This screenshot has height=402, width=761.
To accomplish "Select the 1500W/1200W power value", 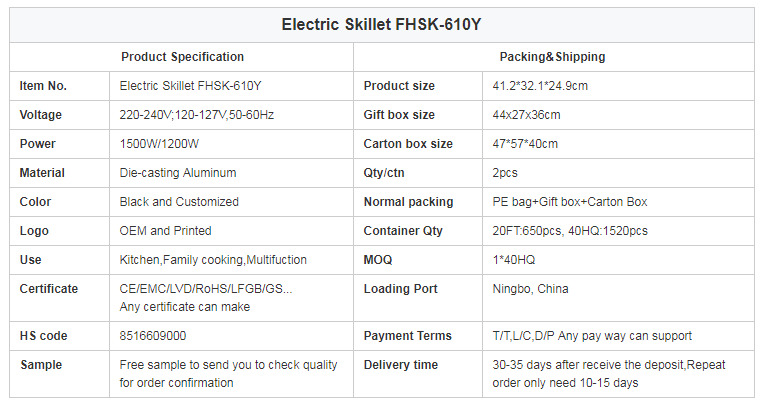I will click(159, 144).
